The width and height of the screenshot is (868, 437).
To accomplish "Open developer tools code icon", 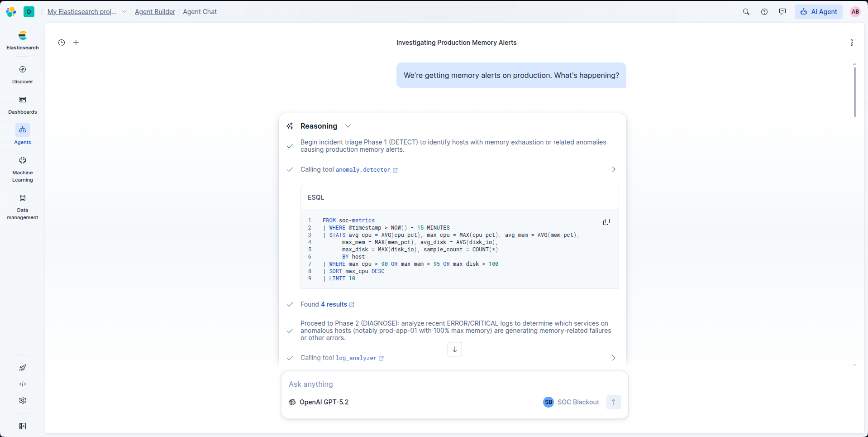I will tap(23, 384).
